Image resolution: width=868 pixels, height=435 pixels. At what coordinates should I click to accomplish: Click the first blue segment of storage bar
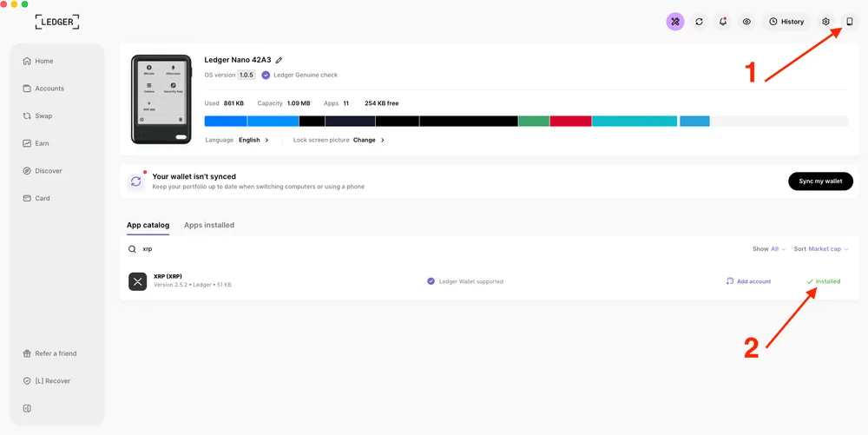point(226,122)
